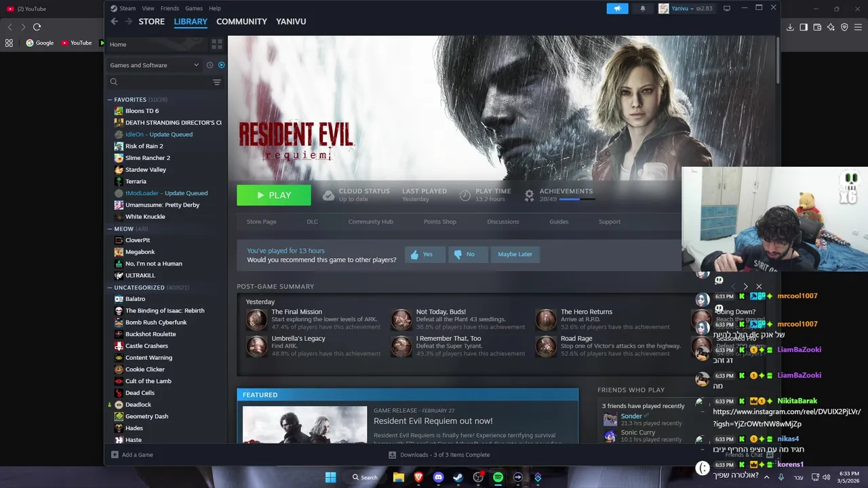Open the featured Resident Evil Requiem thumbnail

point(304,425)
